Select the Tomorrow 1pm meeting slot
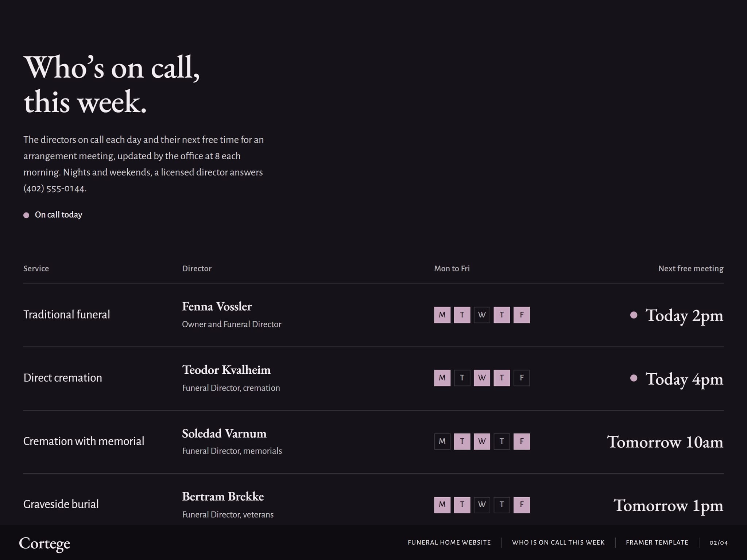Image resolution: width=747 pixels, height=560 pixels. point(668,505)
